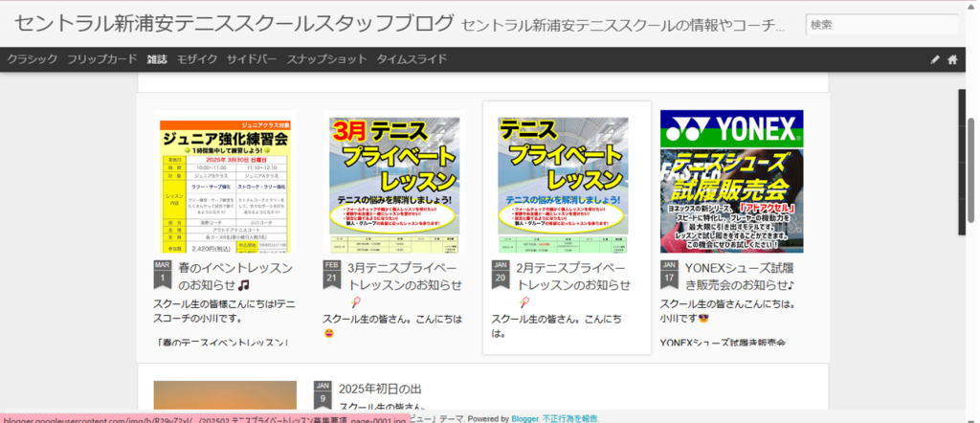Screen dimensions: 980x423
Task: Switch to the モザイク view
Action: tap(197, 59)
